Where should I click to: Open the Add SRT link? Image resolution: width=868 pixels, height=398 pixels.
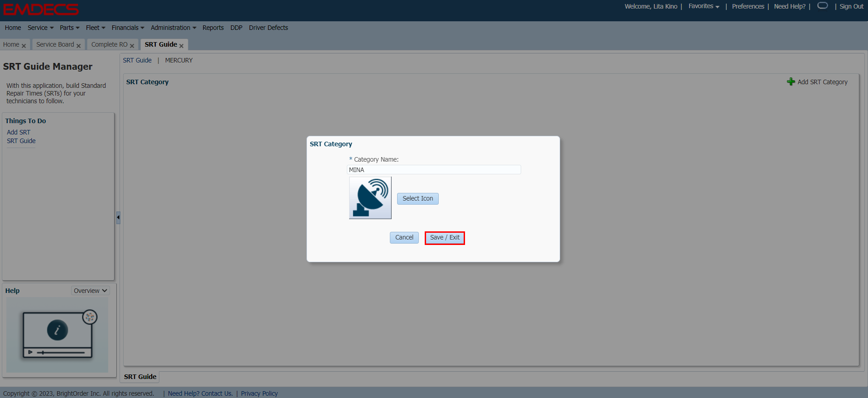point(19,132)
